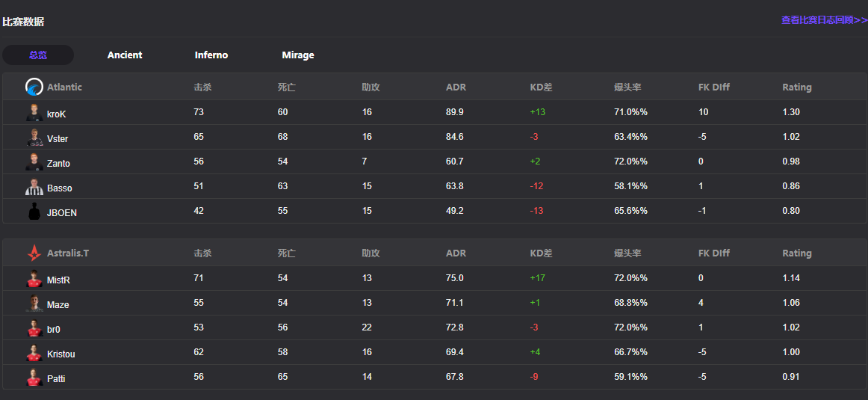Open MistR's player avatar

click(x=34, y=279)
